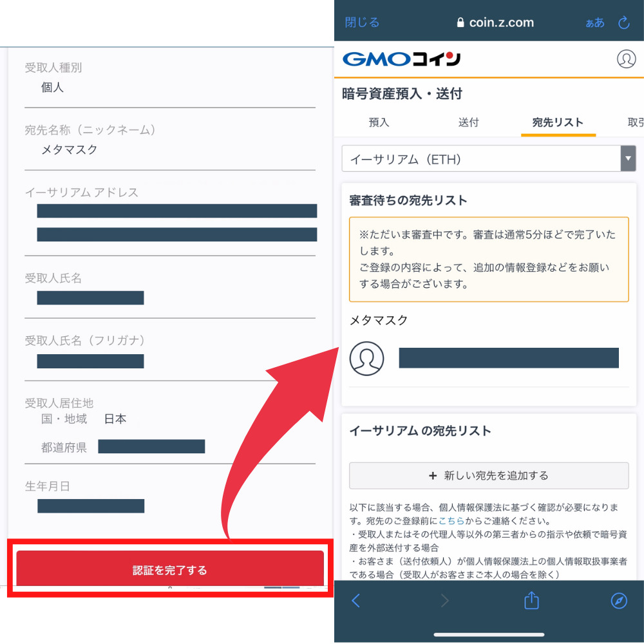Tap the 個人 recipient type value

52,87
